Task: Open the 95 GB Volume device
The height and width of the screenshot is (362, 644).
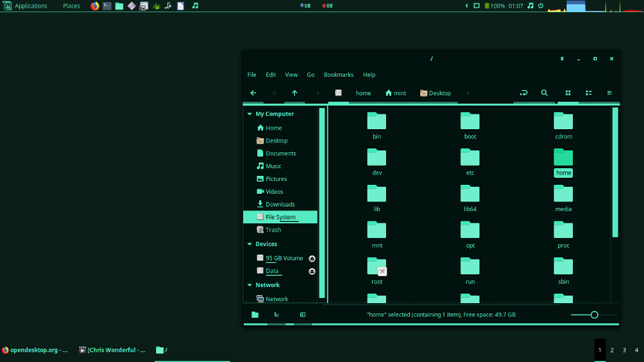Action: 284,258
